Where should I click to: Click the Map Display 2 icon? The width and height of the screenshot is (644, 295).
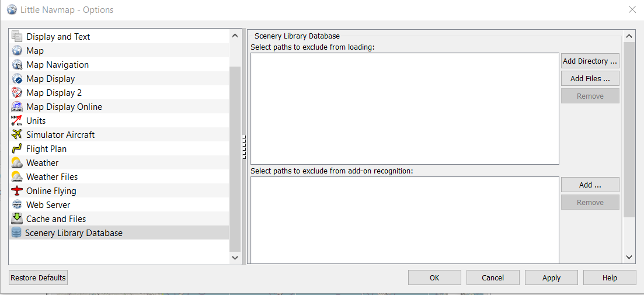pos(17,92)
